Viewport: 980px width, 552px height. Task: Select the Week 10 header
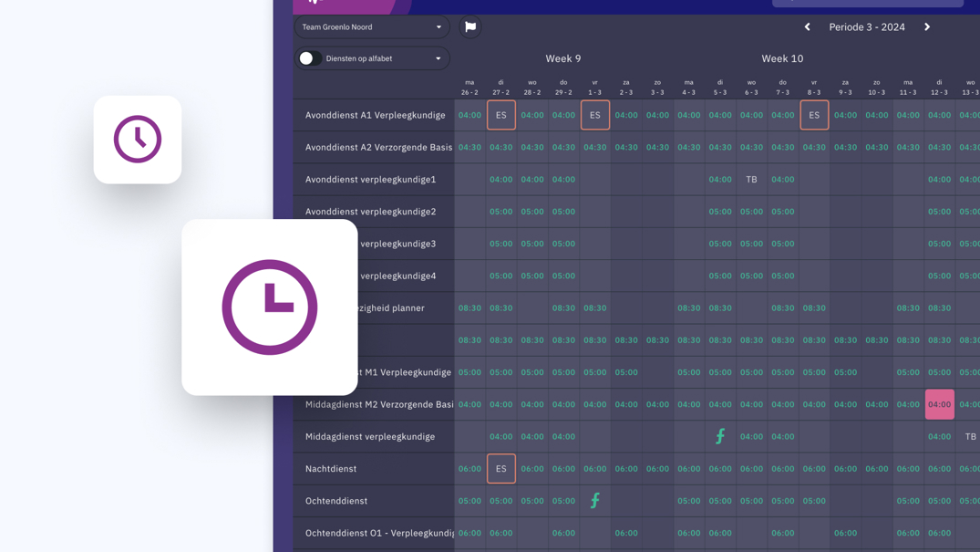click(782, 58)
